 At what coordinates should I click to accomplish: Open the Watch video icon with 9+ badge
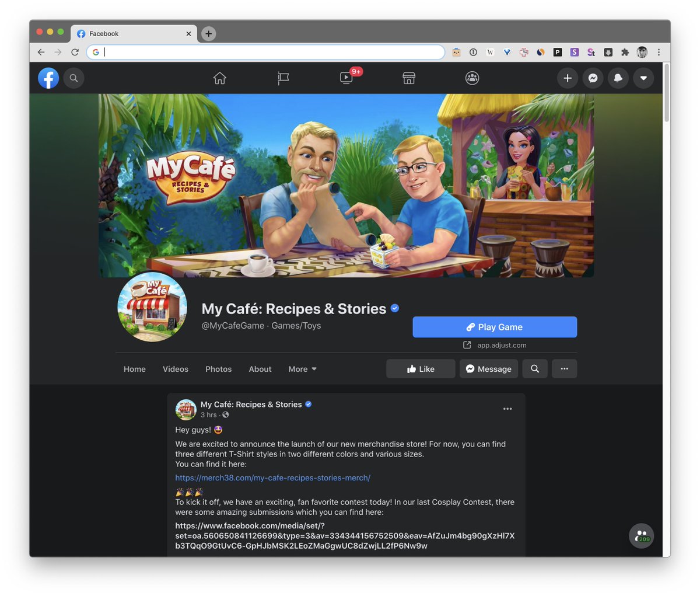[346, 78]
